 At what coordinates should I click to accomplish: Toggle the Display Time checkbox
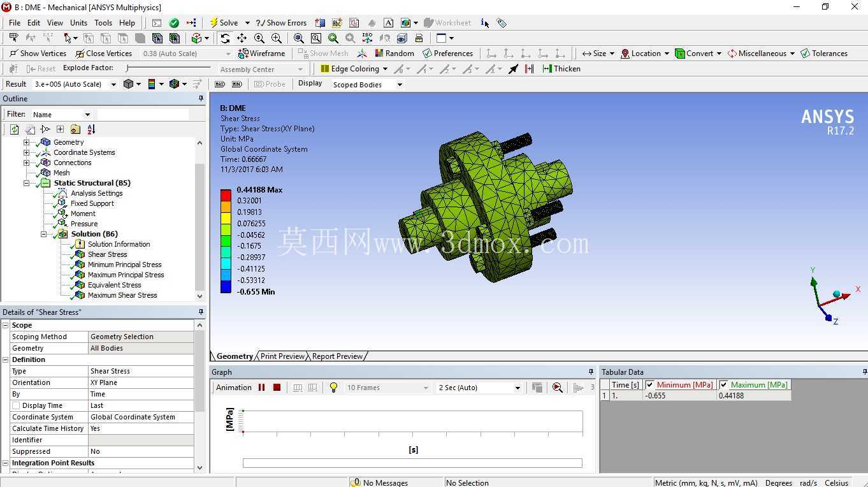16,405
